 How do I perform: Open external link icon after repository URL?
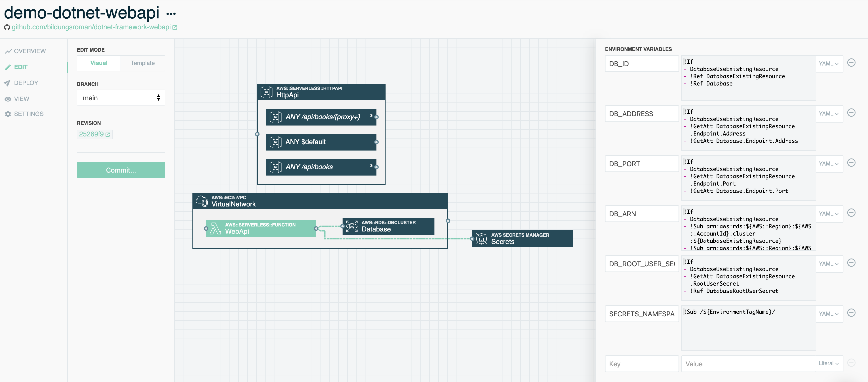[x=174, y=28]
